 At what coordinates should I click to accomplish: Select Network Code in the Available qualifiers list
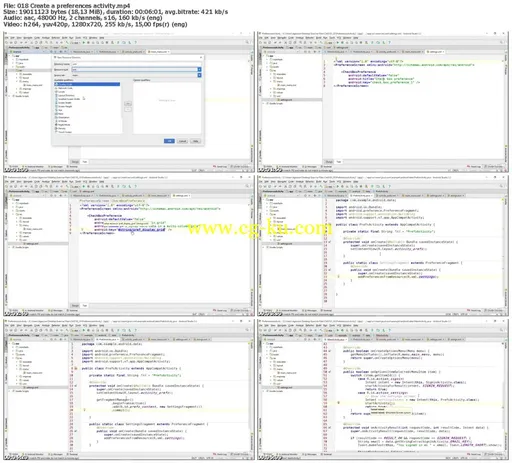tap(65, 88)
